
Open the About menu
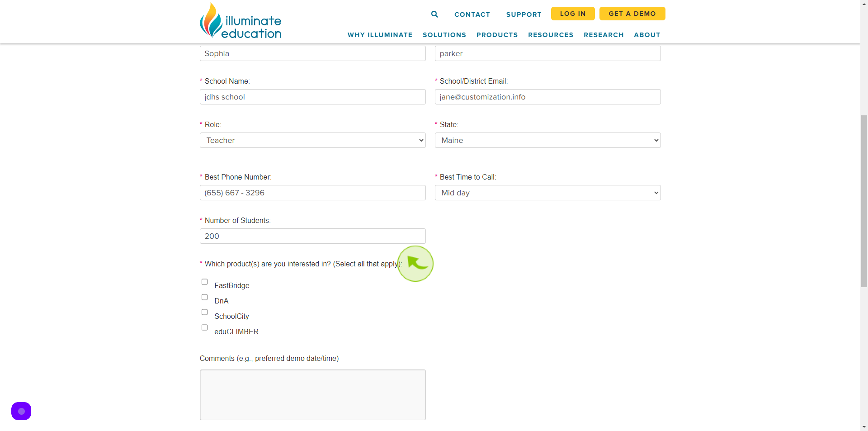(x=647, y=35)
